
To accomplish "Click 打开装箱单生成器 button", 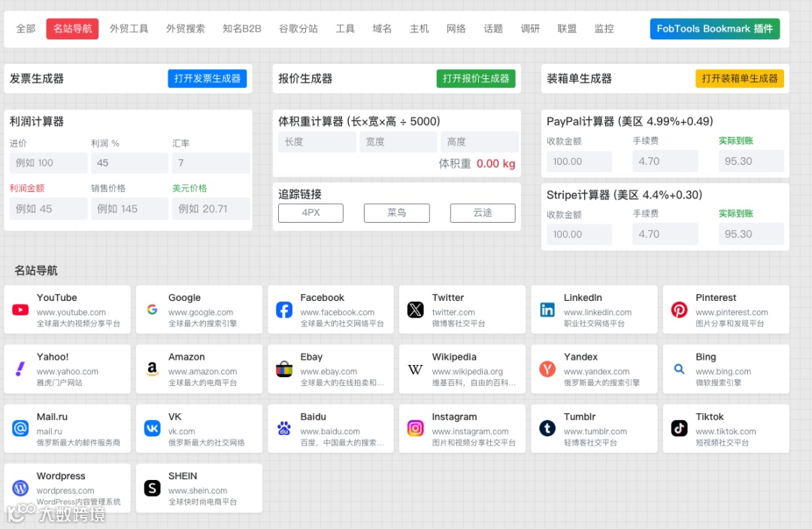I will tap(740, 79).
